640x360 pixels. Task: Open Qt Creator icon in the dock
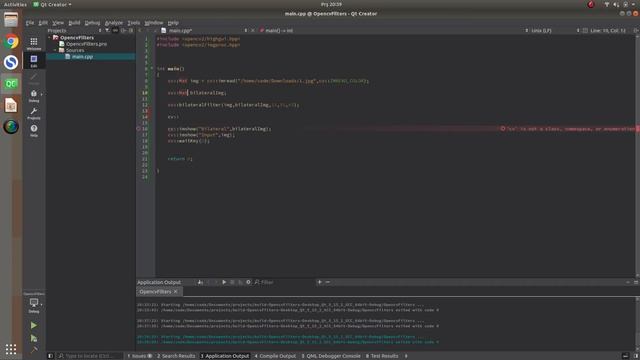pos(11,84)
